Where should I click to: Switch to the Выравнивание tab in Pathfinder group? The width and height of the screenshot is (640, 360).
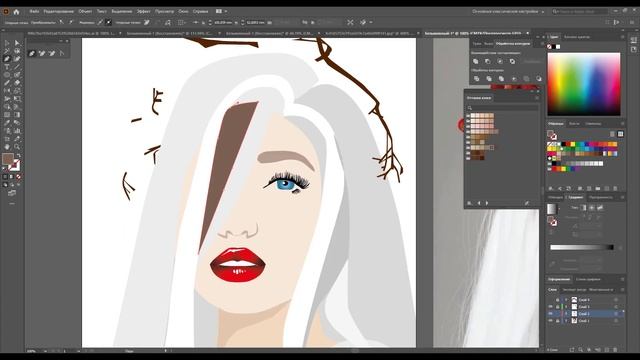pos(488,43)
